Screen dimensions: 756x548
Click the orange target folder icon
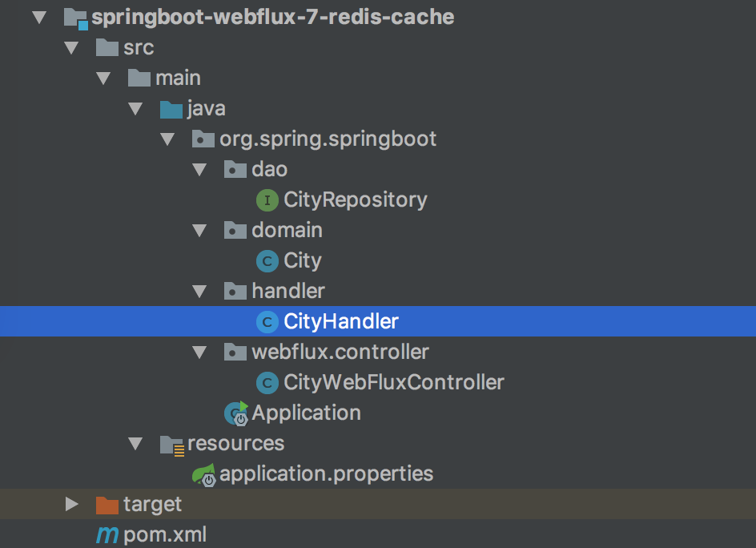(x=107, y=505)
